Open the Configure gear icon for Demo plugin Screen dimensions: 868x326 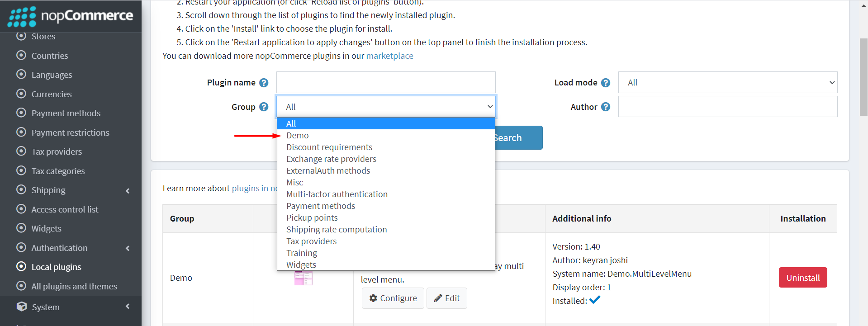click(x=373, y=298)
